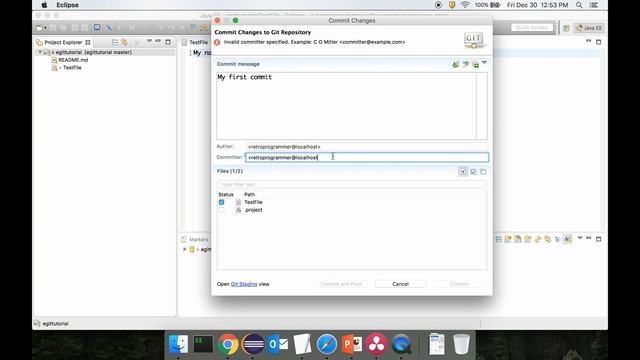Click the select all files icon
640x360 pixels.
(473, 172)
